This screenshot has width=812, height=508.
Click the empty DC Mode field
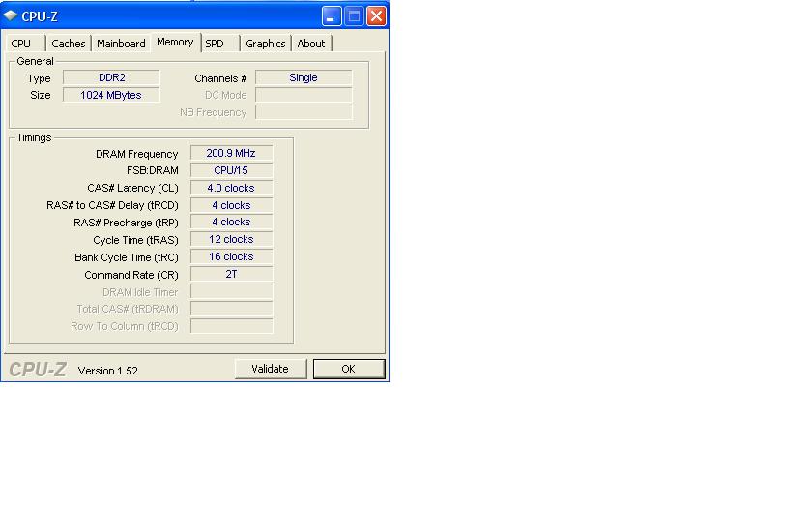click(x=304, y=95)
